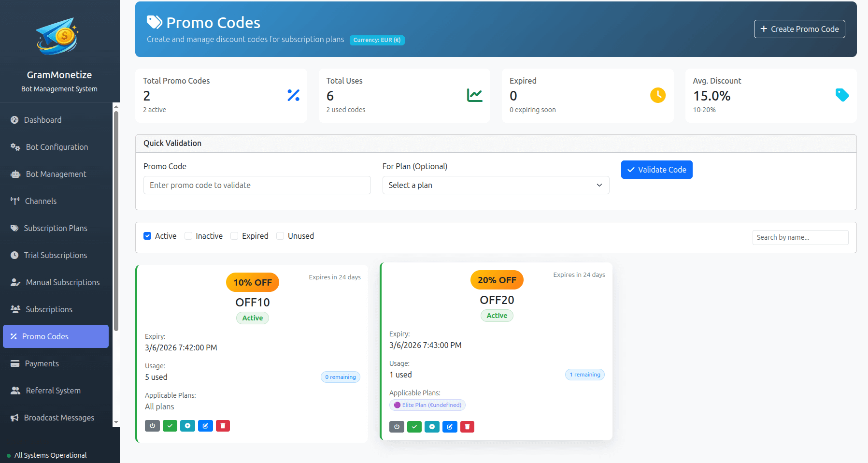Viewport: 868px width, 463px height.
Task: Click the Channels sidebar icon
Action: point(15,201)
